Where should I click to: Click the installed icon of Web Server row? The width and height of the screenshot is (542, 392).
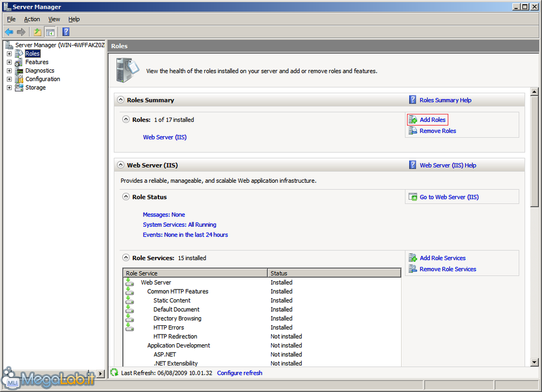(130, 282)
